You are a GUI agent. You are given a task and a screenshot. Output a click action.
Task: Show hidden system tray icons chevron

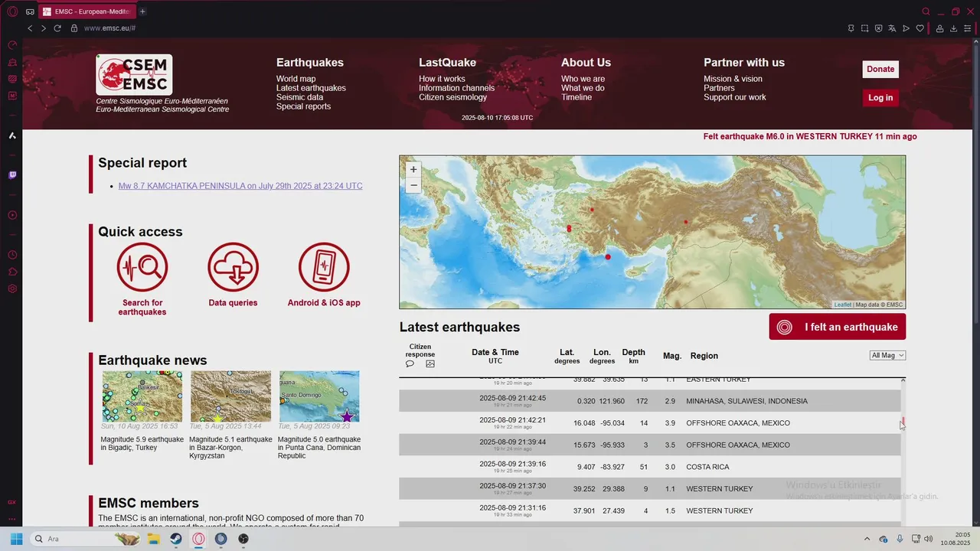coord(867,539)
